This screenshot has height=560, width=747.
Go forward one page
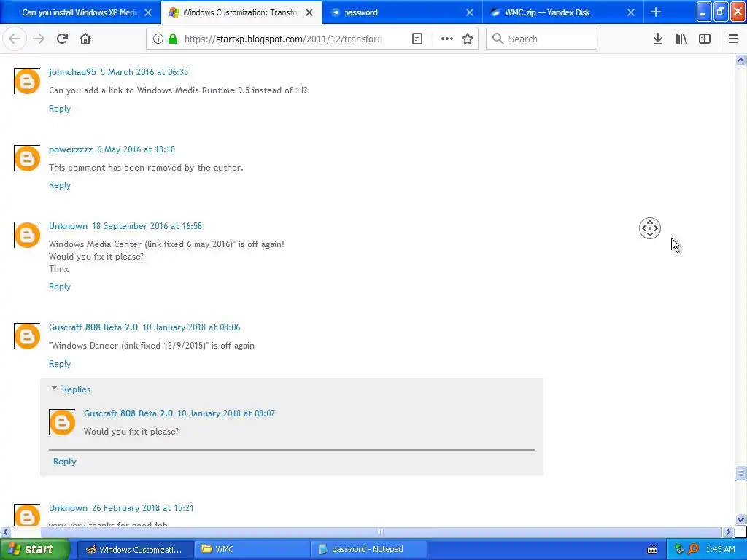(x=39, y=39)
